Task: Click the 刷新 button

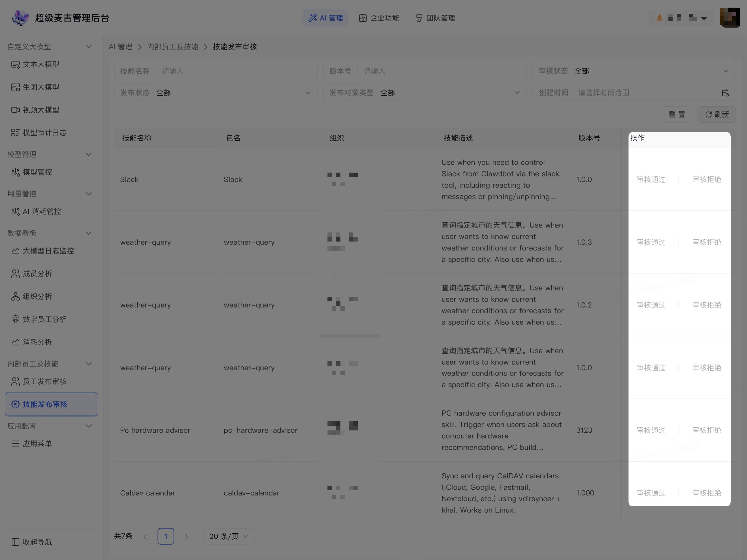Action: 717,115
